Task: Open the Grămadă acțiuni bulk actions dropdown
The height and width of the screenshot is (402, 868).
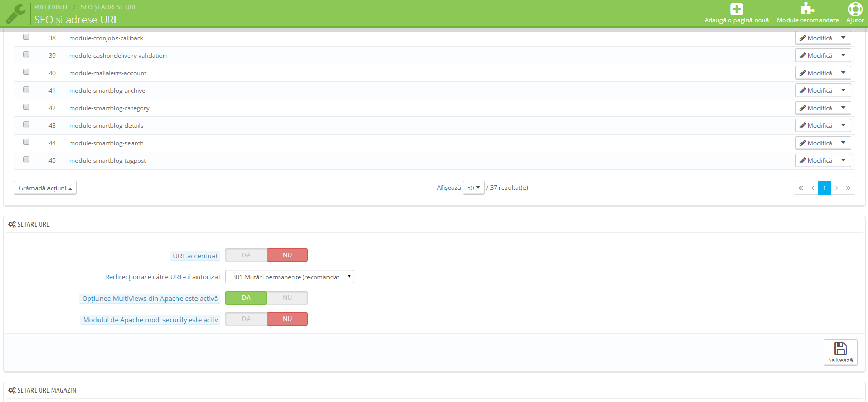Action: 45,188
